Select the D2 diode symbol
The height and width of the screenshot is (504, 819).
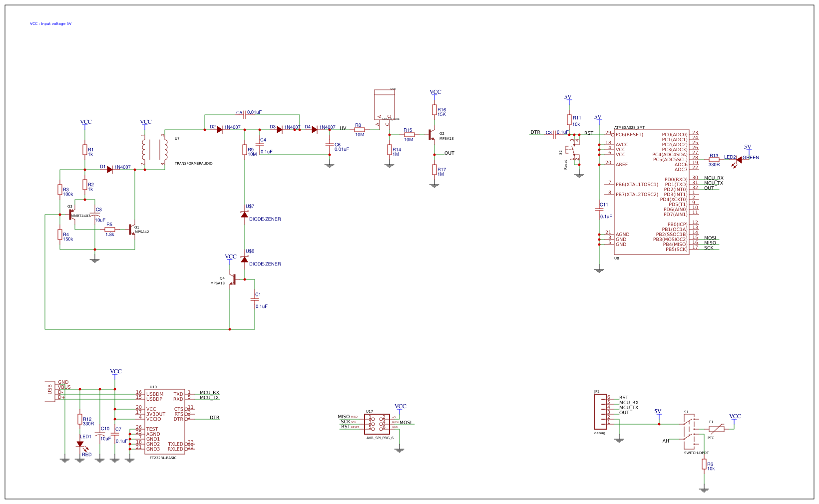[x=220, y=130]
